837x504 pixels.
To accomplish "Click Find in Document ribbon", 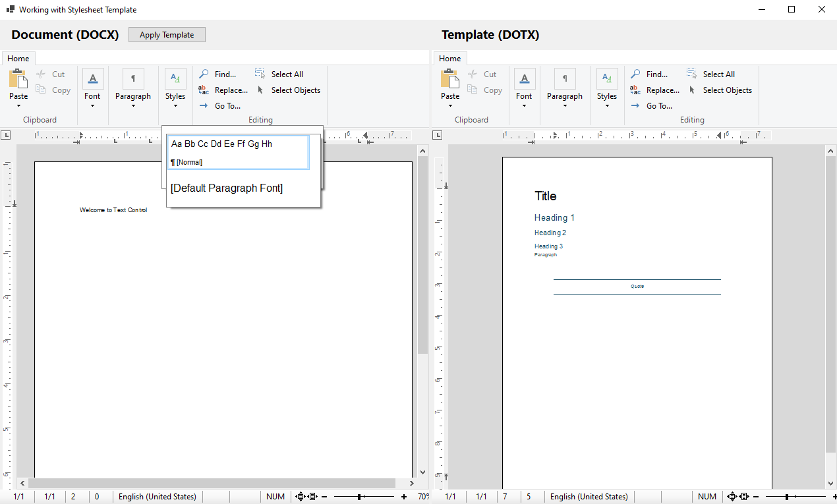I will 217,74.
